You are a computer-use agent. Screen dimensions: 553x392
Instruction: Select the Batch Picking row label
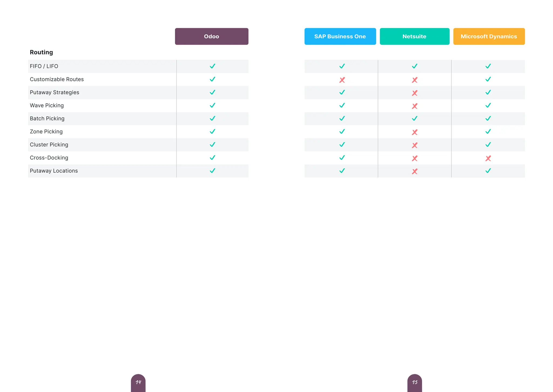click(47, 119)
